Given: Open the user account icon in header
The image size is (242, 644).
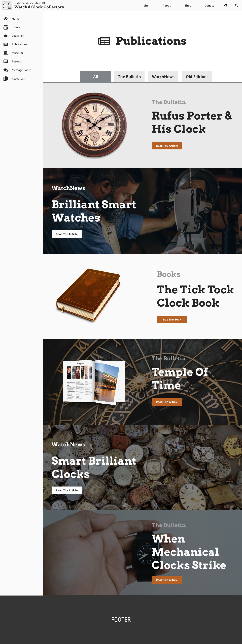Looking at the screenshot, I should click(226, 6).
